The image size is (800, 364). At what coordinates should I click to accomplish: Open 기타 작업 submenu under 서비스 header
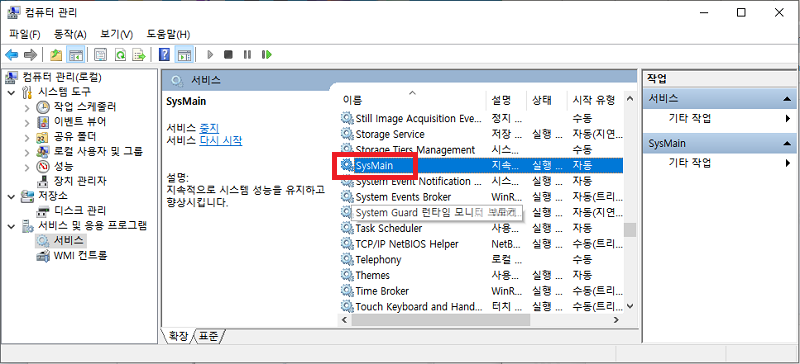tap(719, 118)
